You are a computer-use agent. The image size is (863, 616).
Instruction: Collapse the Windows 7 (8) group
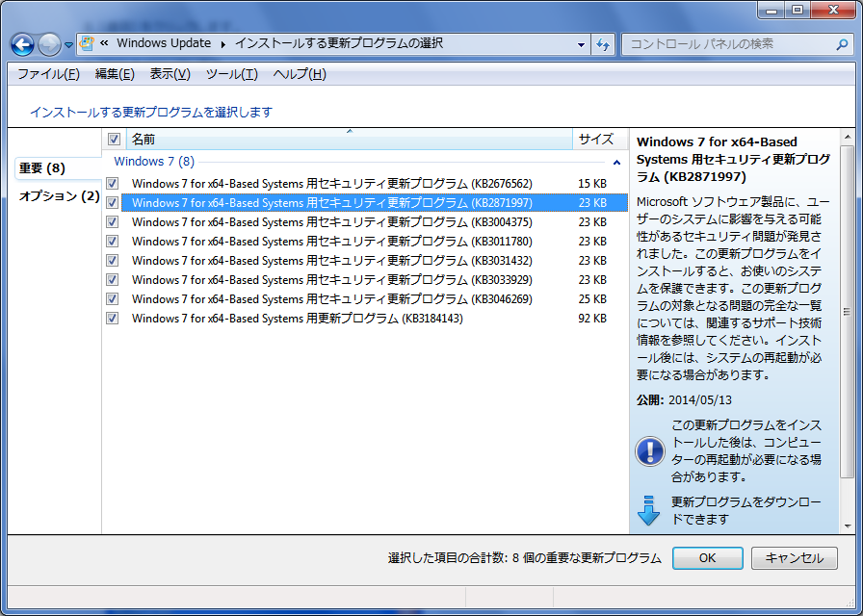(616, 164)
